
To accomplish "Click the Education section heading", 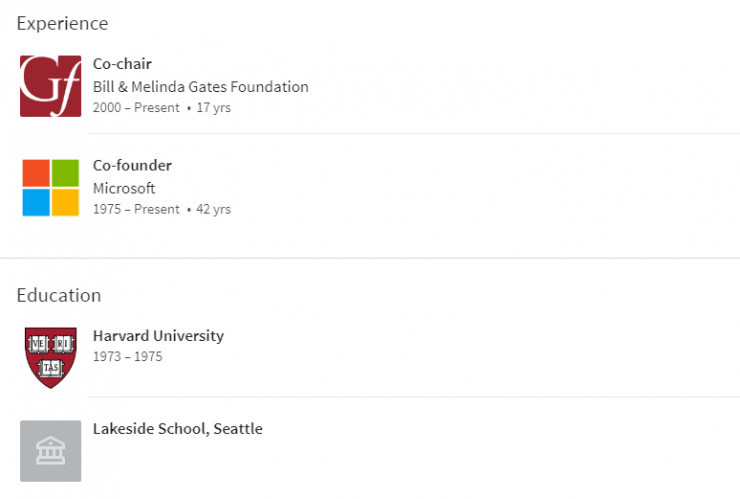I will pos(59,295).
